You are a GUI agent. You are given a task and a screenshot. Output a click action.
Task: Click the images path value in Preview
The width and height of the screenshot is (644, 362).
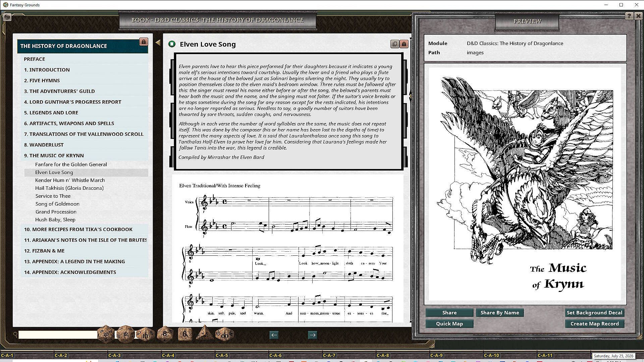pyautogui.click(x=475, y=53)
